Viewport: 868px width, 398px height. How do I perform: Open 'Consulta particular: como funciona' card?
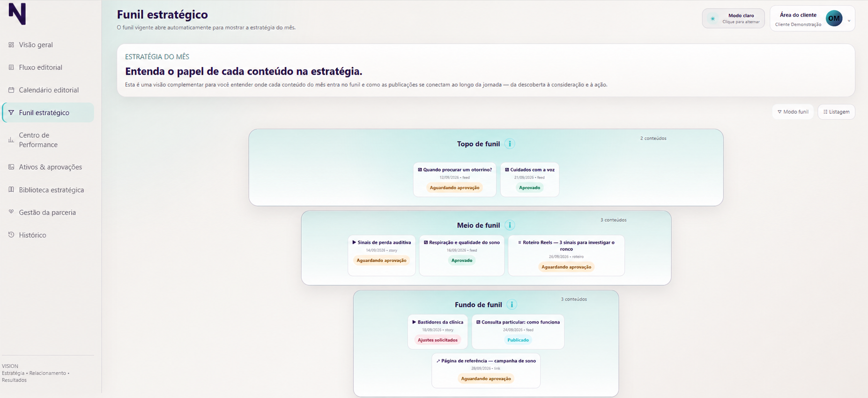[x=518, y=332]
